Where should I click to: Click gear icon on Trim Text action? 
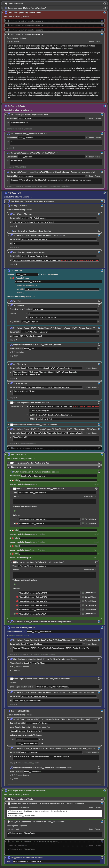99,301
